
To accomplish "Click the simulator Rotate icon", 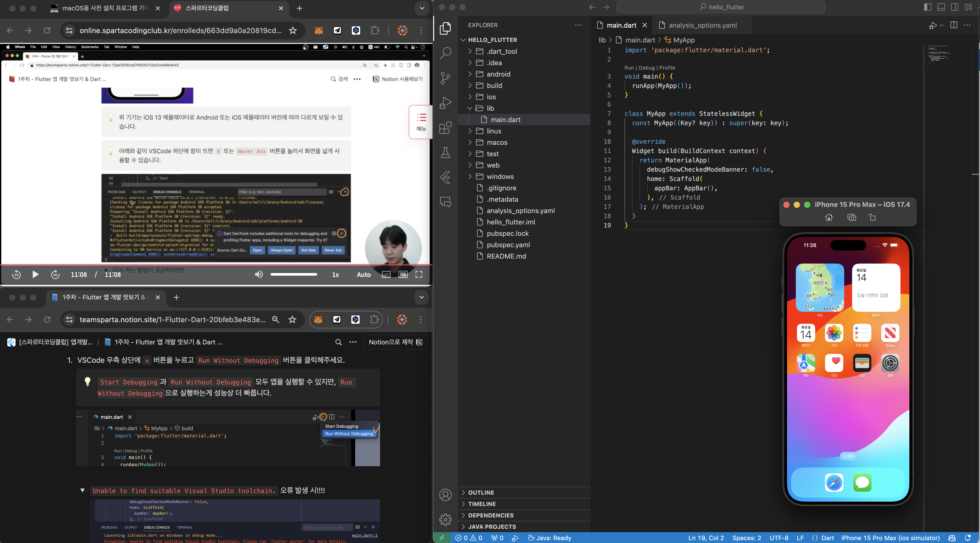I will click(x=872, y=217).
